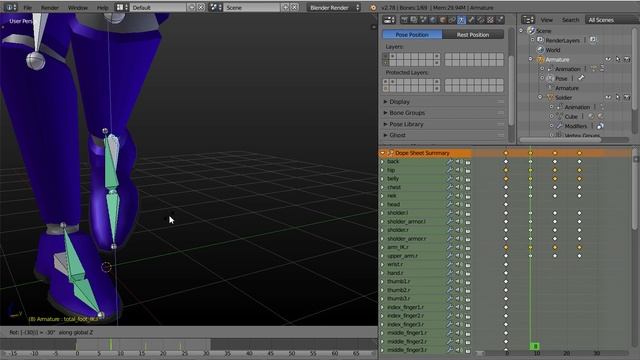Viewport: 640px width, 360px height.
Task: Click the green current frame indicator in dope sheet
Action: tap(534, 346)
